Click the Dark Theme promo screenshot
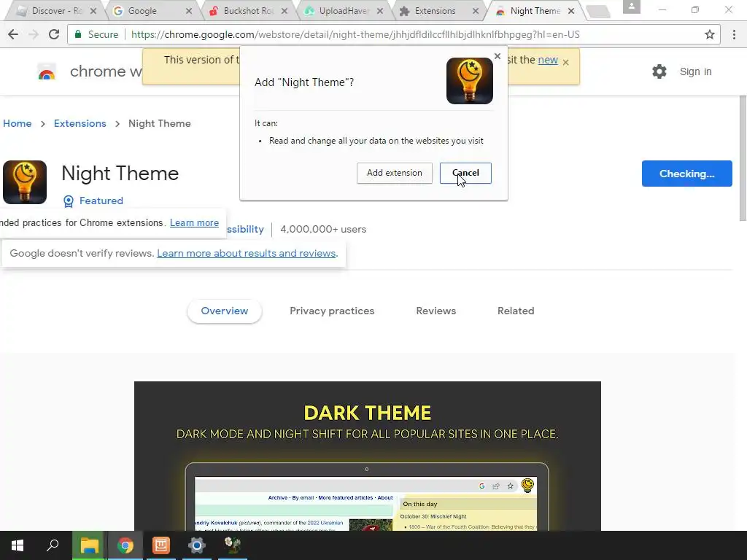Viewport: 747px width, 560px height. coord(368,456)
